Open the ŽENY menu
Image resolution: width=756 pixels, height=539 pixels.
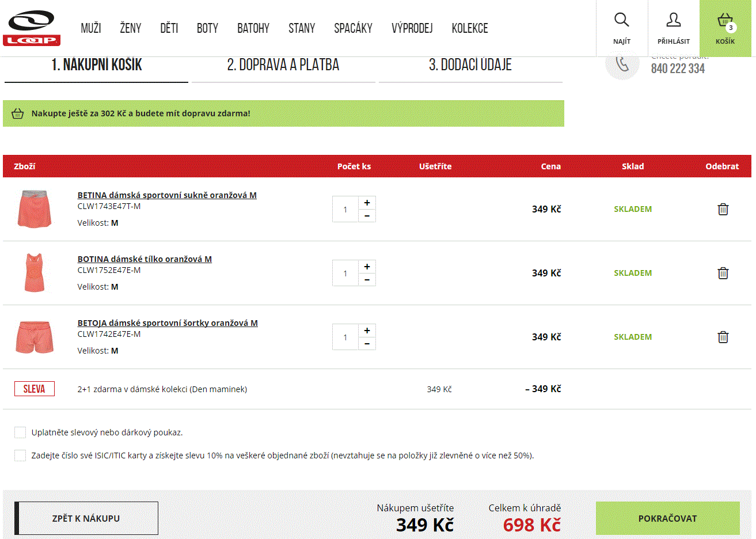coord(130,28)
